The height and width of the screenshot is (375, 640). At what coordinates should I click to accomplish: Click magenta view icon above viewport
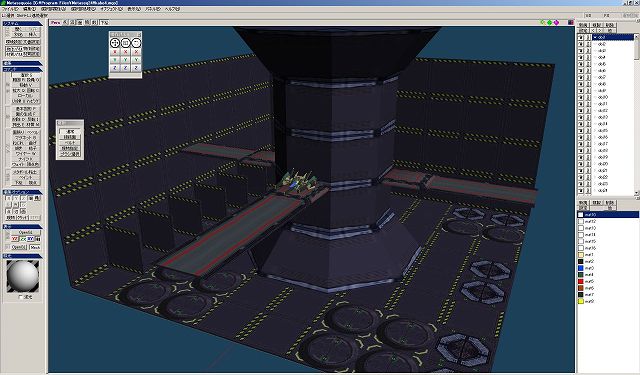[556, 22]
